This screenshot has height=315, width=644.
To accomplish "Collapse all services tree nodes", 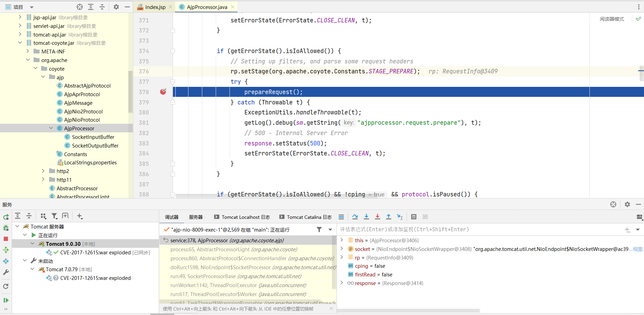I will pyautogui.click(x=29, y=216).
